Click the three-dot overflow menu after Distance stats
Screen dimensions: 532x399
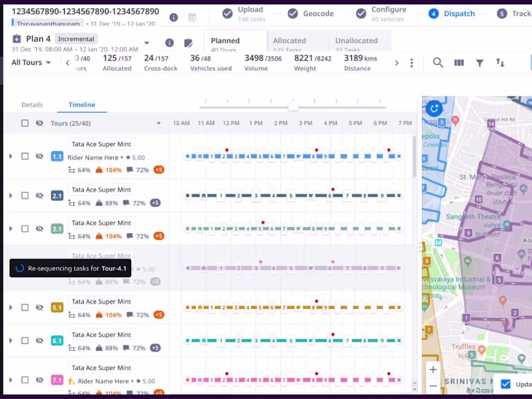(412, 63)
